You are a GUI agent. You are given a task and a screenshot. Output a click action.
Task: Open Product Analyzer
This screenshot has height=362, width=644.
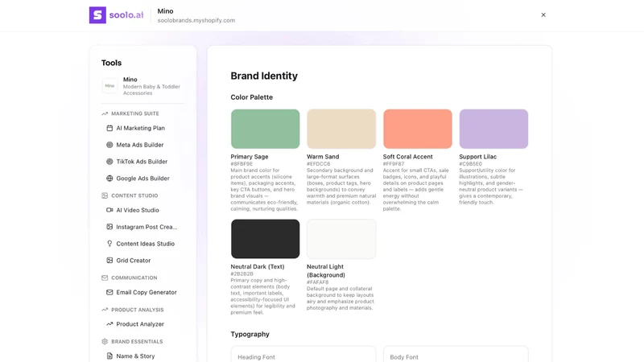coord(140,324)
